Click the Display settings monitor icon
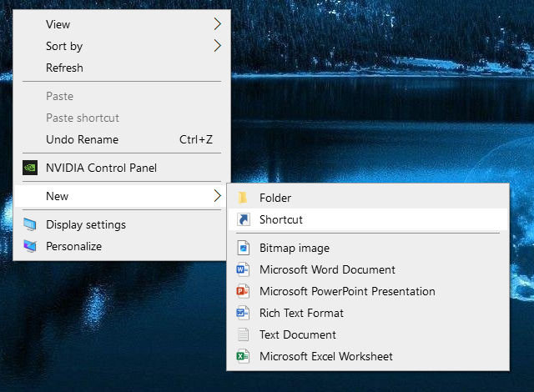This screenshot has width=534, height=392. click(30, 224)
